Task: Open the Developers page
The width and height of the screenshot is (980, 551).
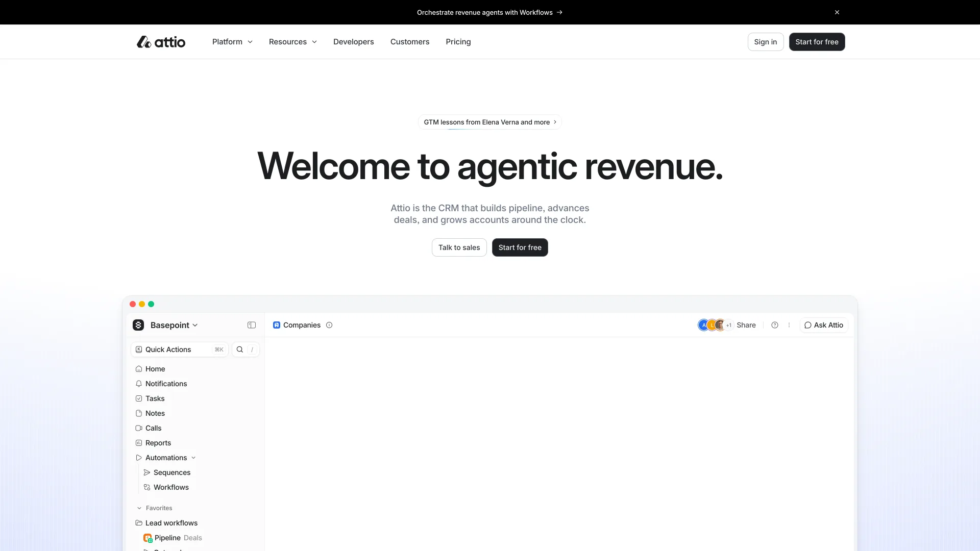Action: pos(354,42)
